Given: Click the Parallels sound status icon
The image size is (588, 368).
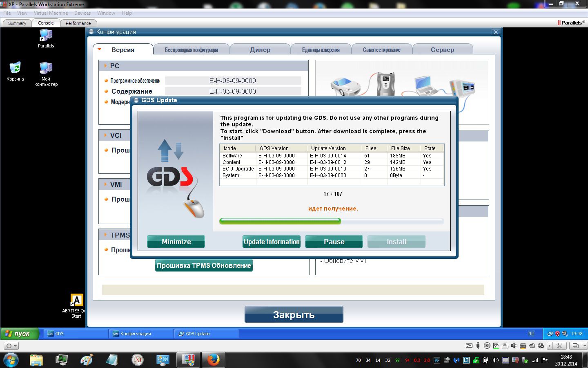Looking at the screenshot, I should click(514, 346).
